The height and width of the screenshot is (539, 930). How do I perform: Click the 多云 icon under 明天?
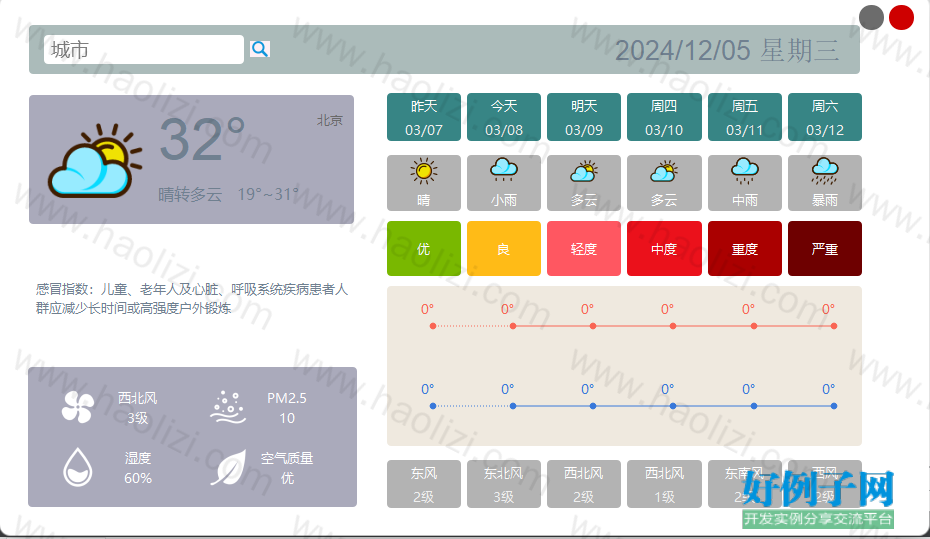point(584,171)
